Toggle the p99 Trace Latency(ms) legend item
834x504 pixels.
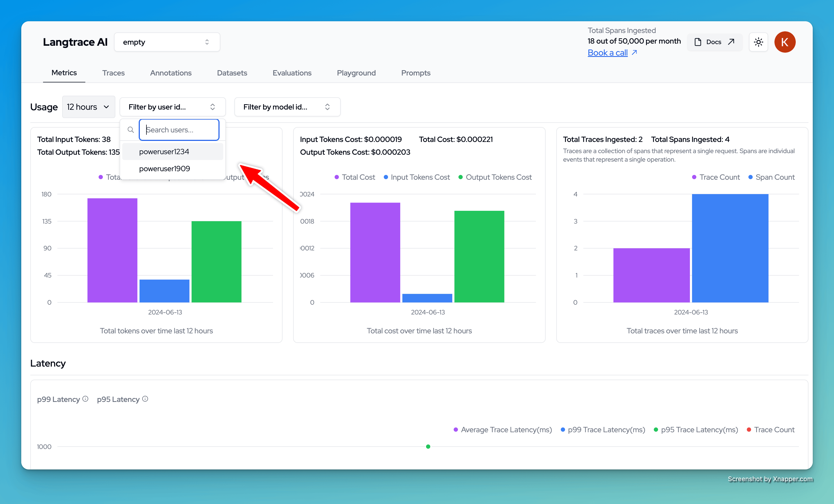(603, 430)
